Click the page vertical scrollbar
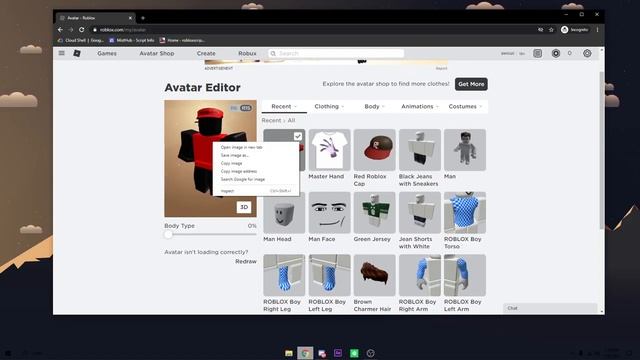Screen dimensions: 640x360 (x=602, y=150)
